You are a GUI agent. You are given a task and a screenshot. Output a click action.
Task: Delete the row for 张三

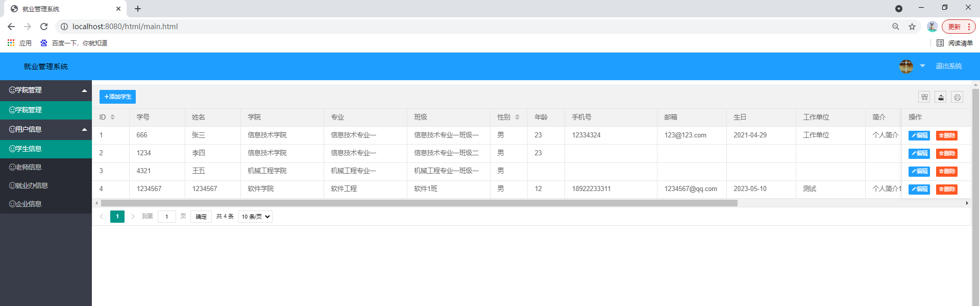tap(947, 135)
